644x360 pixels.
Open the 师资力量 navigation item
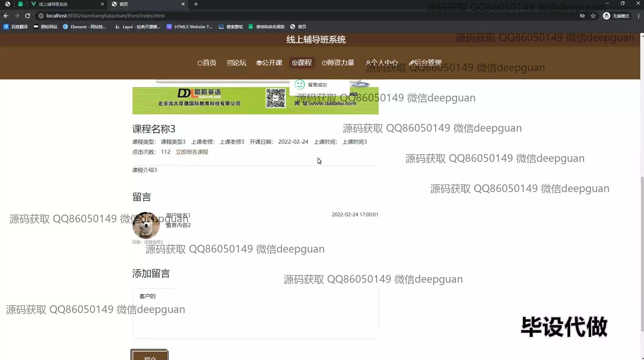point(338,63)
